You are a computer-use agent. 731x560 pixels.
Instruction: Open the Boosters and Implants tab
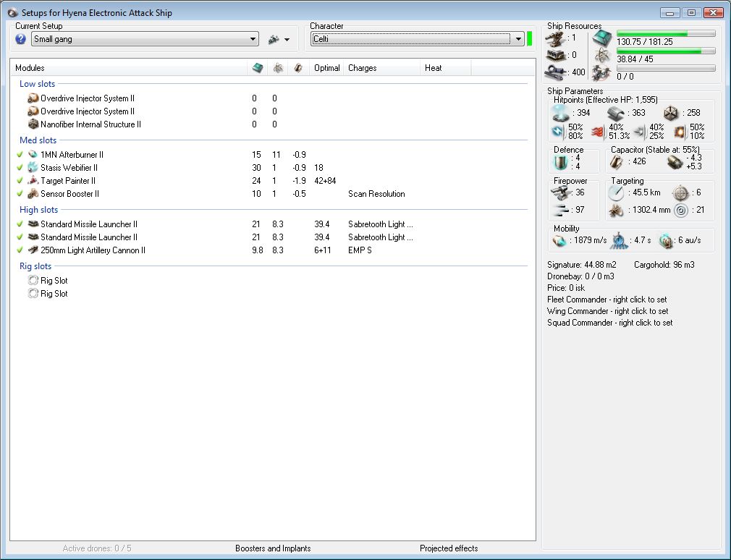[273, 548]
